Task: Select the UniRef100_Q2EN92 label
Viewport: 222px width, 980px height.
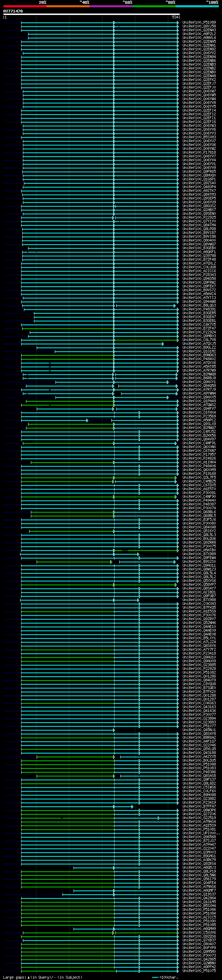Action: (199, 49)
